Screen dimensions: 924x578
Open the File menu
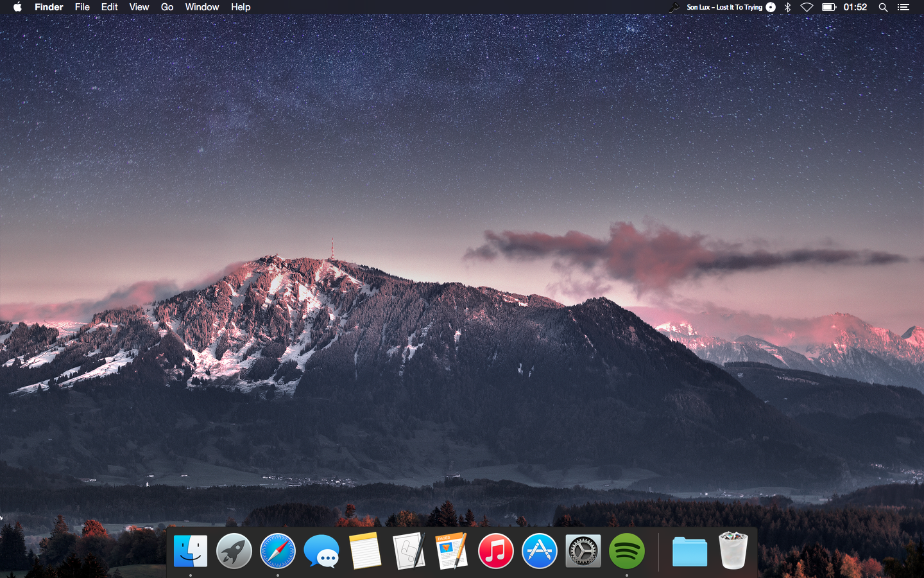pos(82,7)
